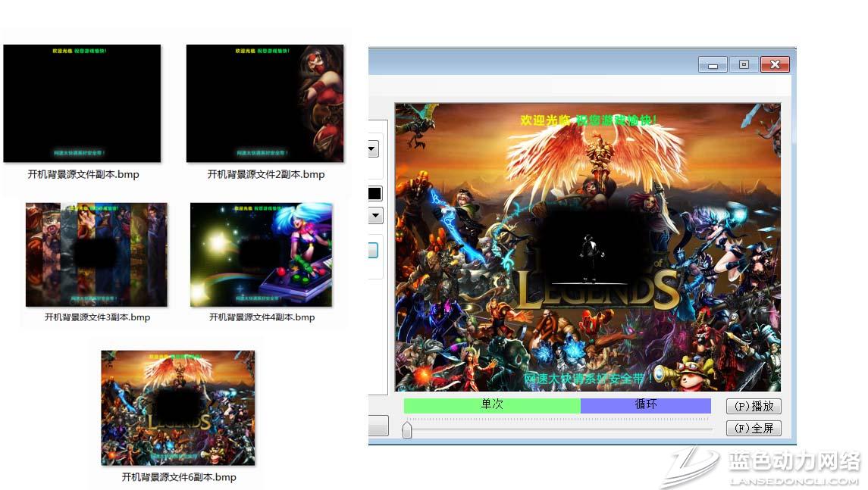The height and width of the screenshot is (490, 868).
Task: Select the green 单次 (single play) mode
Action: [x=492, y=405]
